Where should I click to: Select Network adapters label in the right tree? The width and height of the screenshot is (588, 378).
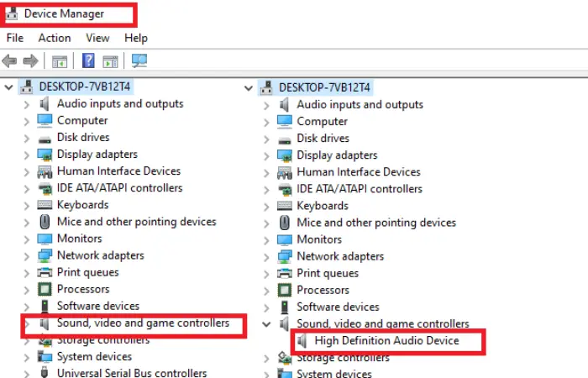pos(340,256)
